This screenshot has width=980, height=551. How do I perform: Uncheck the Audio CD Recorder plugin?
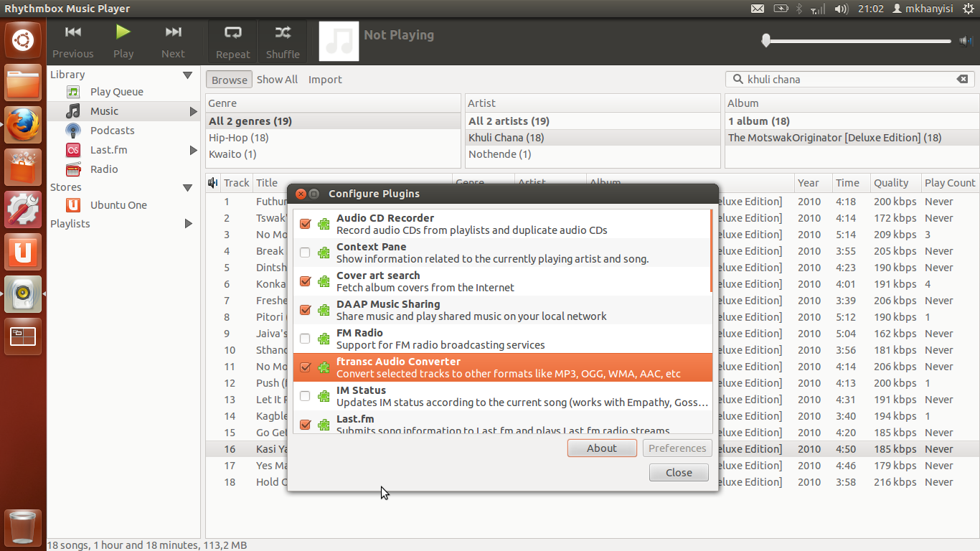305,224
